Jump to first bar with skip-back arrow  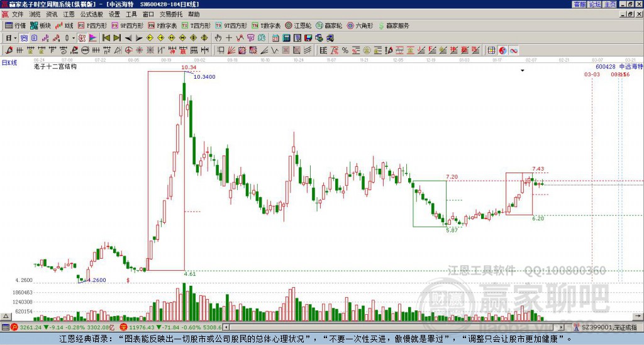tap(106, 38)
